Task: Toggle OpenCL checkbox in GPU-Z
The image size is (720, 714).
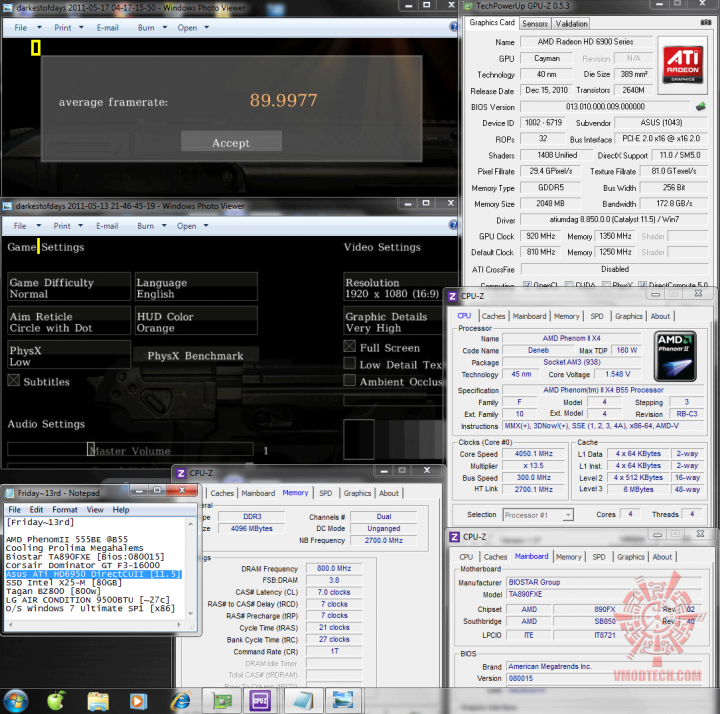Action: coord(528,285)
